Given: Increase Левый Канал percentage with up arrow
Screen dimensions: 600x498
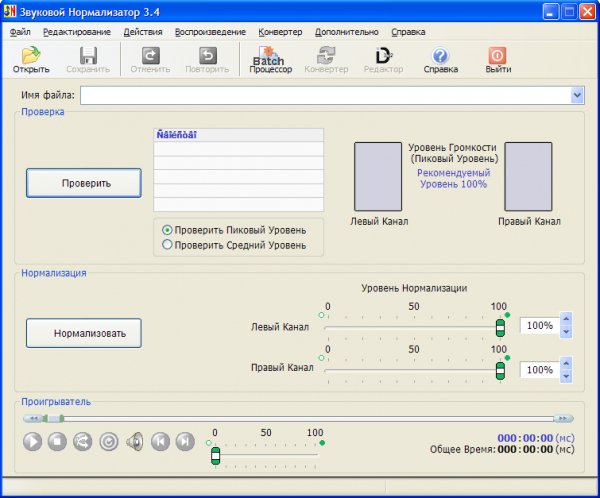Looking at the screenshot, I should pyautogui.click(x=566, y=319).
